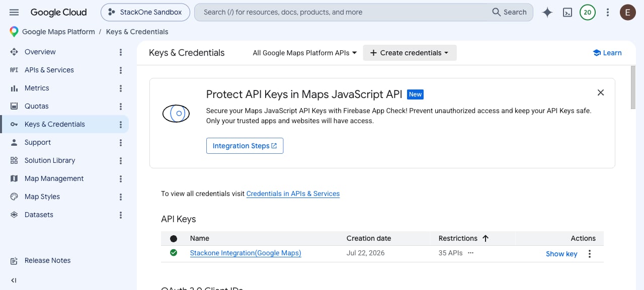Image resolution: width=644 pixels, height=290 pixels.
Task: Open Gemini assistant sparkle icon
Action: [547, 13]
